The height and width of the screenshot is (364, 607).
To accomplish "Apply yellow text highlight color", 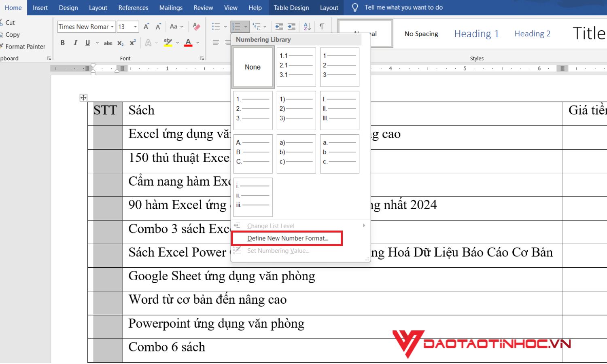I will (167, 42).
